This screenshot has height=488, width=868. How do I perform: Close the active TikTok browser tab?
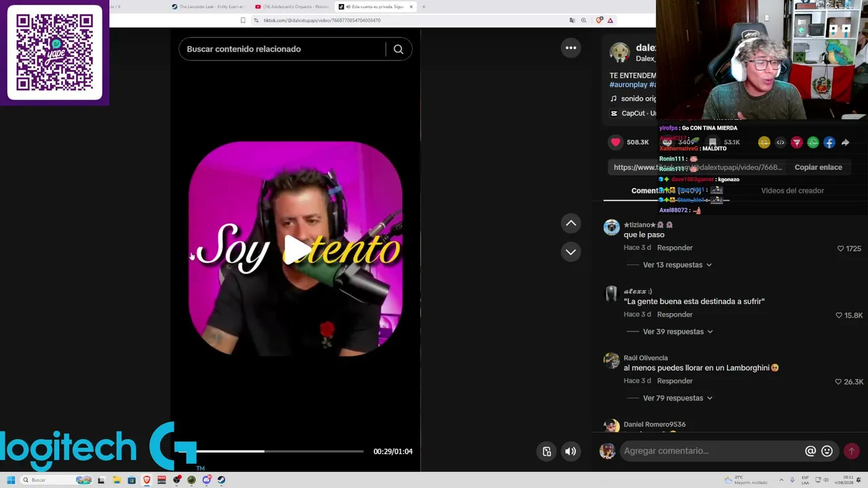[411, 7]
